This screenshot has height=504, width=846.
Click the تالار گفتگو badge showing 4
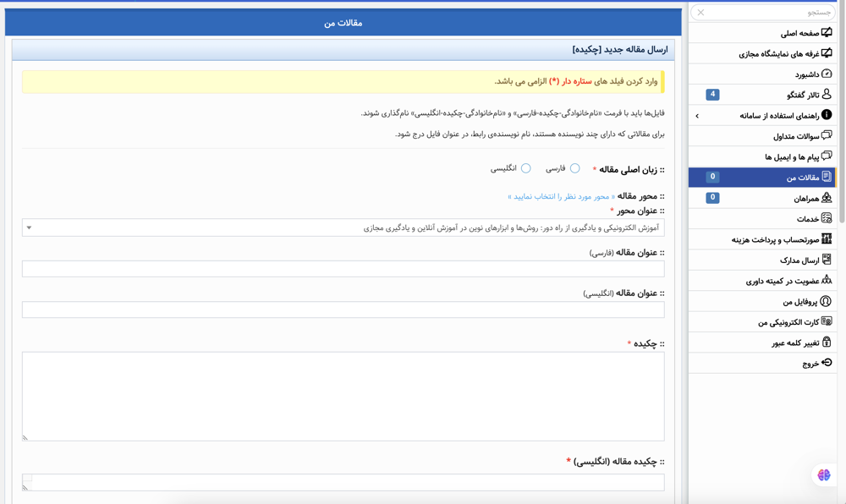pyautogui.click(x=712, y=95)
